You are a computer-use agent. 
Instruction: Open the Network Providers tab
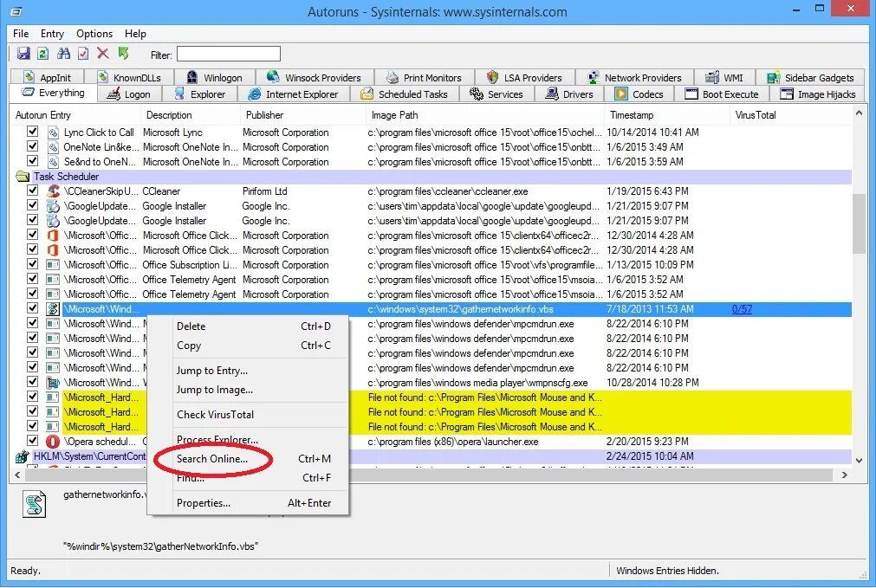click(x=634, y=78)
